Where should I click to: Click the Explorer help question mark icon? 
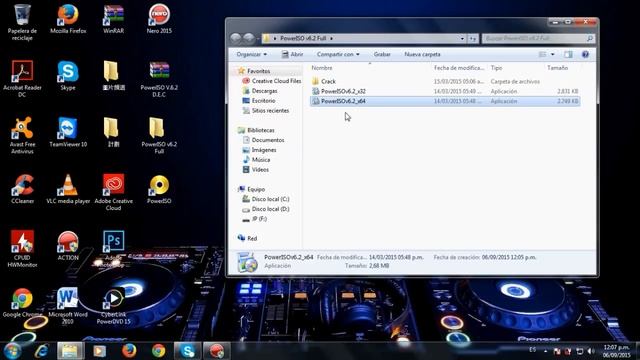pyautogui.click(x=585, y=54)
